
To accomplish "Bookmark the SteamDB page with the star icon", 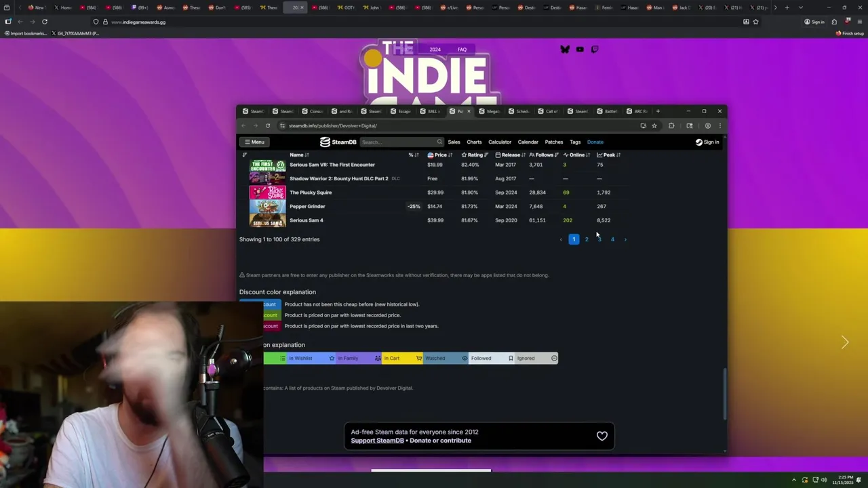I will (x=654, y=125).
